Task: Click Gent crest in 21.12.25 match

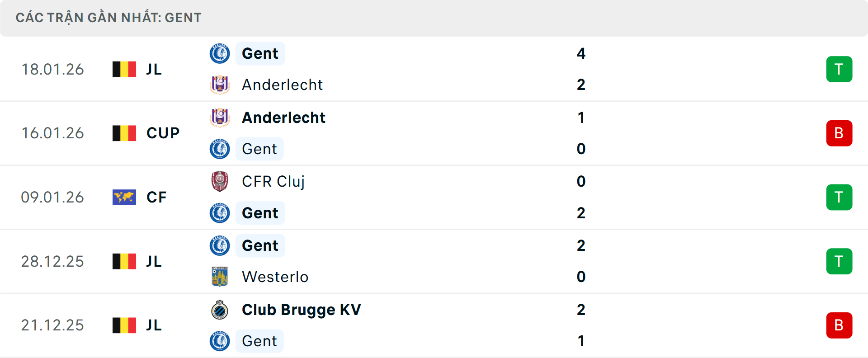Action: click(220, 341)
